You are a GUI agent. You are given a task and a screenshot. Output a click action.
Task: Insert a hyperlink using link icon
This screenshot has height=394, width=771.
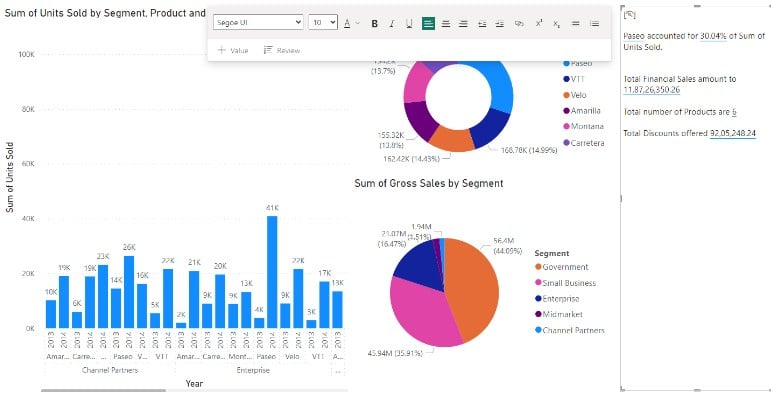click(x=519, y=23)
